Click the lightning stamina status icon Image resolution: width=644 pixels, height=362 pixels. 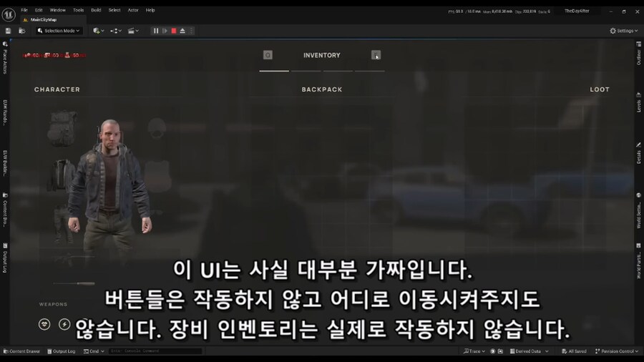[x=64, y=324]
